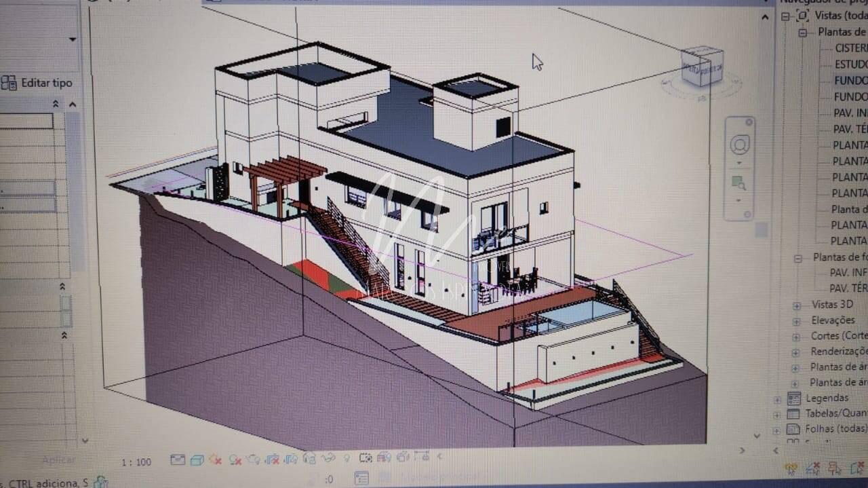
Task: Click the Vistas (todas) views icon
Action: pyautogui.click(x=804, y=15)
